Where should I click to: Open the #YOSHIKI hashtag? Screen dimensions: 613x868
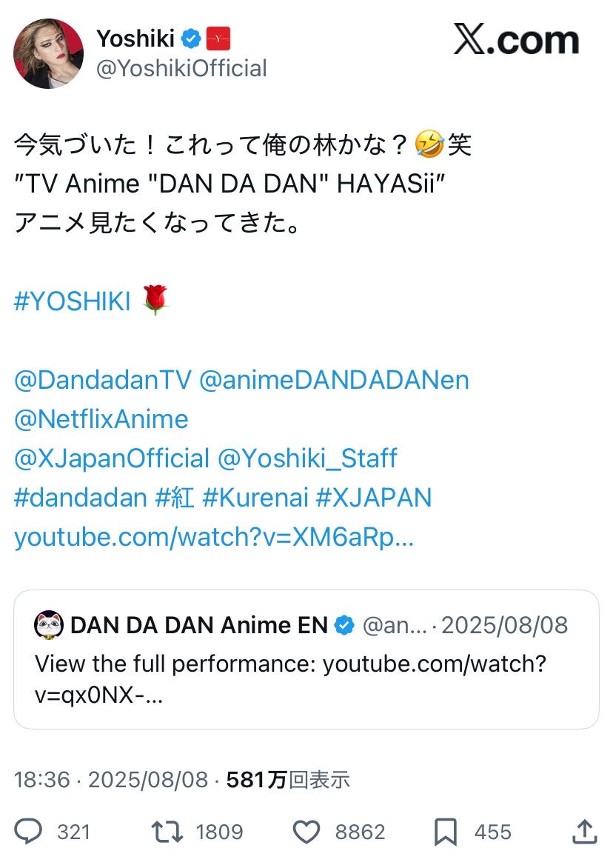[72, 301]
